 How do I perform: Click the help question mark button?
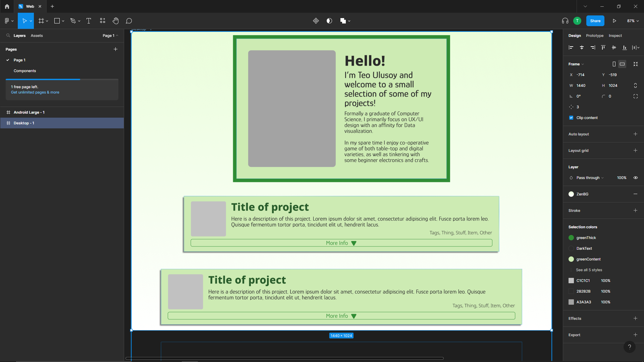click(x=629, y=347)
